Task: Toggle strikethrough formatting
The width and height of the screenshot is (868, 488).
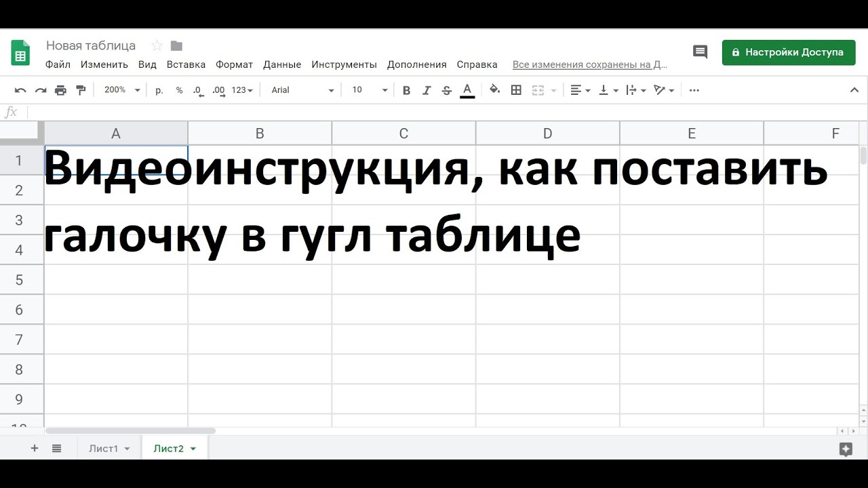Action: (446, 90)
